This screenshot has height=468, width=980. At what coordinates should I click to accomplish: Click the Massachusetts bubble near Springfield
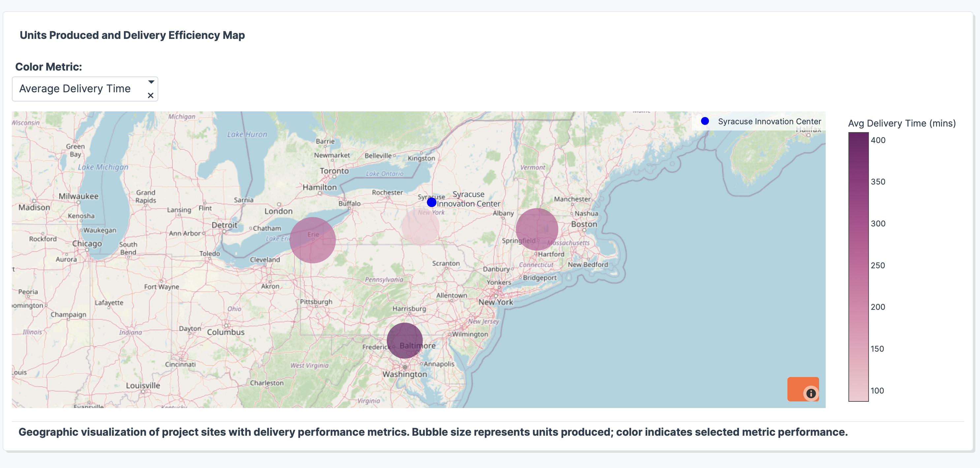tap(537, 229)
